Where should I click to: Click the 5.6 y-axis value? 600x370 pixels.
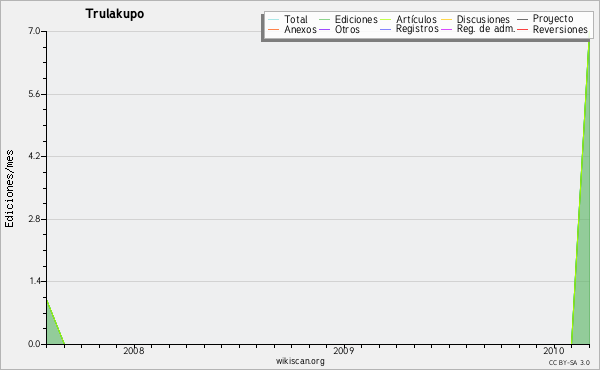[x=34, y=94]
